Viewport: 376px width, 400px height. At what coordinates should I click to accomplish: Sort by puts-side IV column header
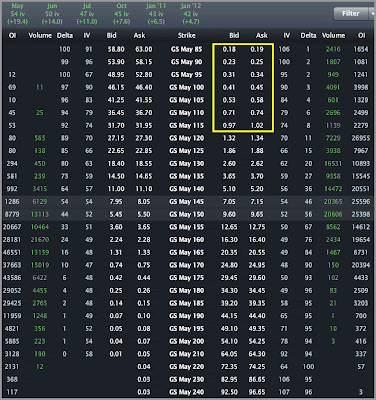point(286,35)
